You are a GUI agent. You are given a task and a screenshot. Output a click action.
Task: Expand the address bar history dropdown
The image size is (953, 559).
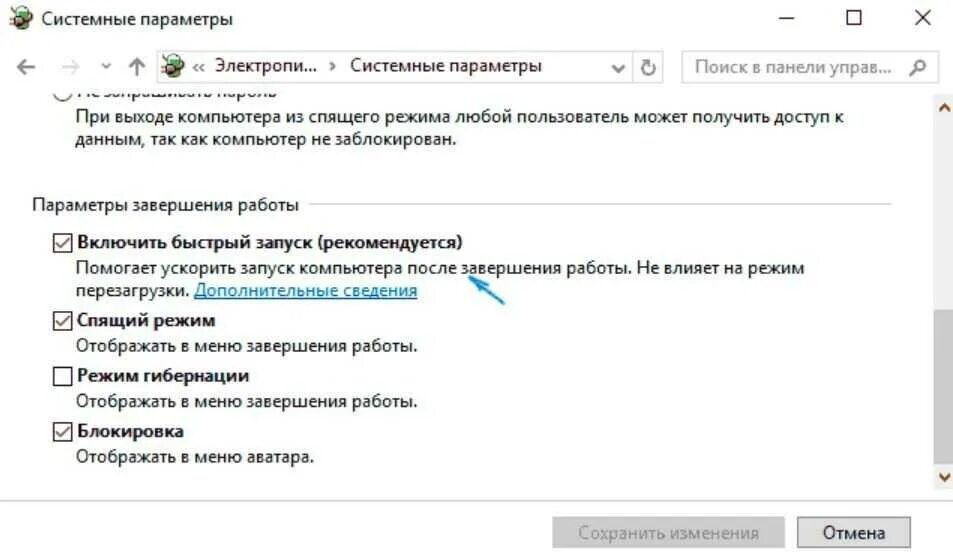tap(618, 67)
